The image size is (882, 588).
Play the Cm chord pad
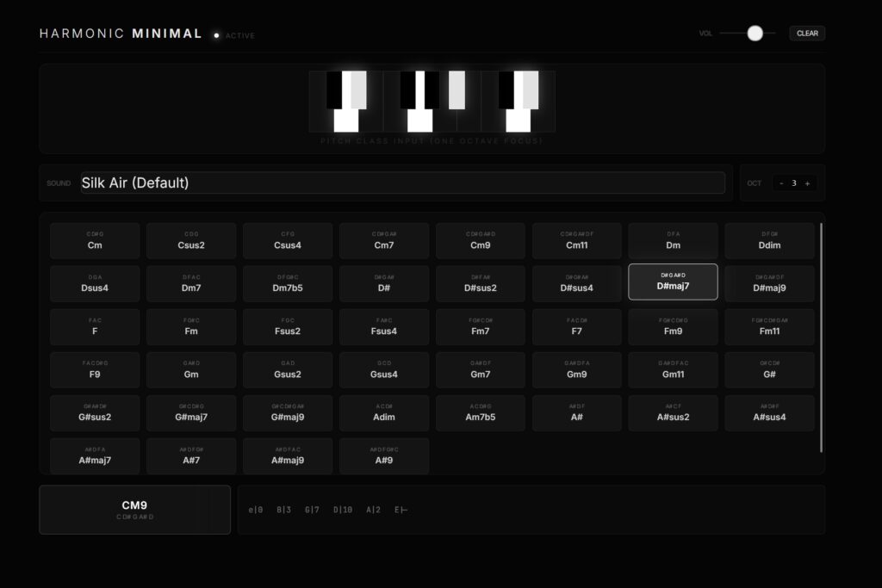95,241
